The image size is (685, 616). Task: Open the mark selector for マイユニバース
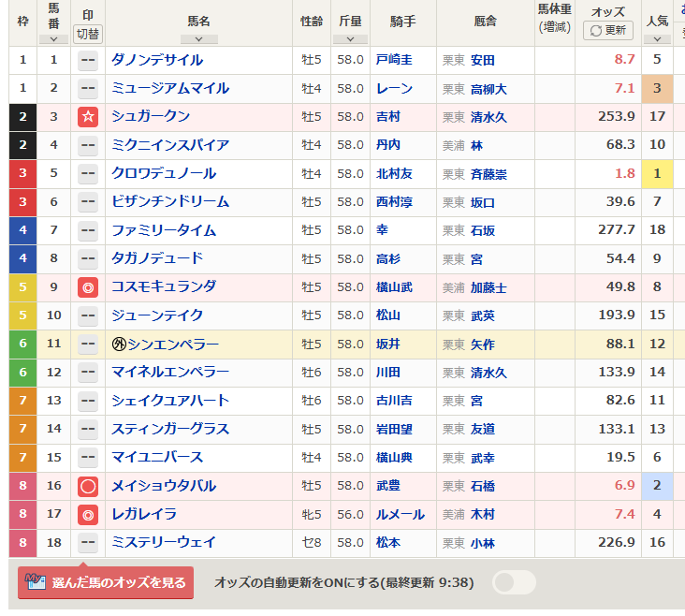88,458
